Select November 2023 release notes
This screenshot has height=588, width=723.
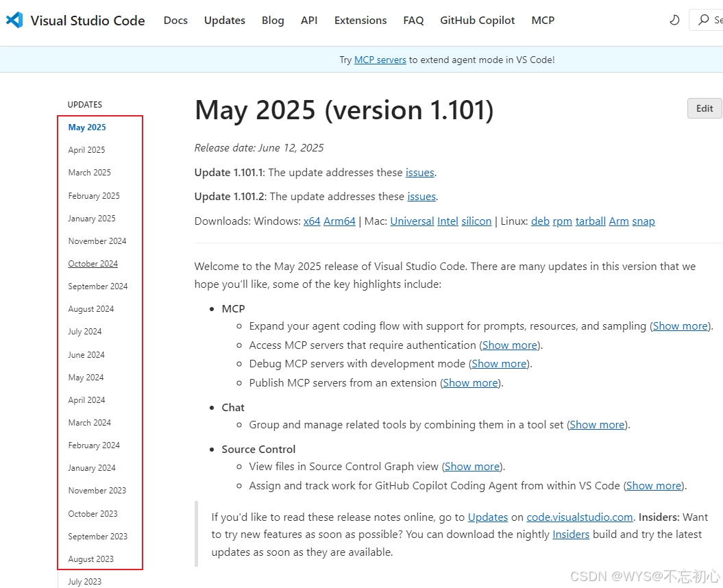click(x=97, y=491)
